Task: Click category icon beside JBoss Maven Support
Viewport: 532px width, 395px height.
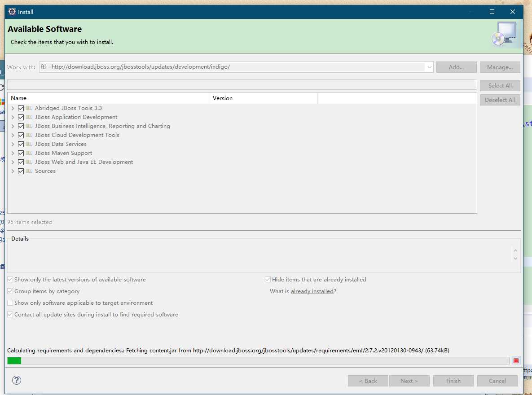Action: tap(29, 153)
